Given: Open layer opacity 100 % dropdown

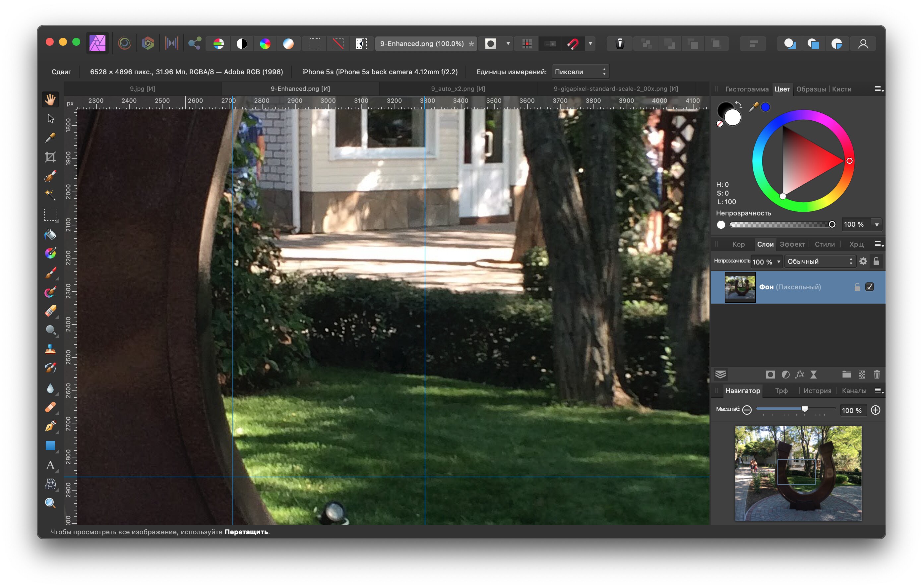Looking at the screenshot, I should (x=778, y=262).
